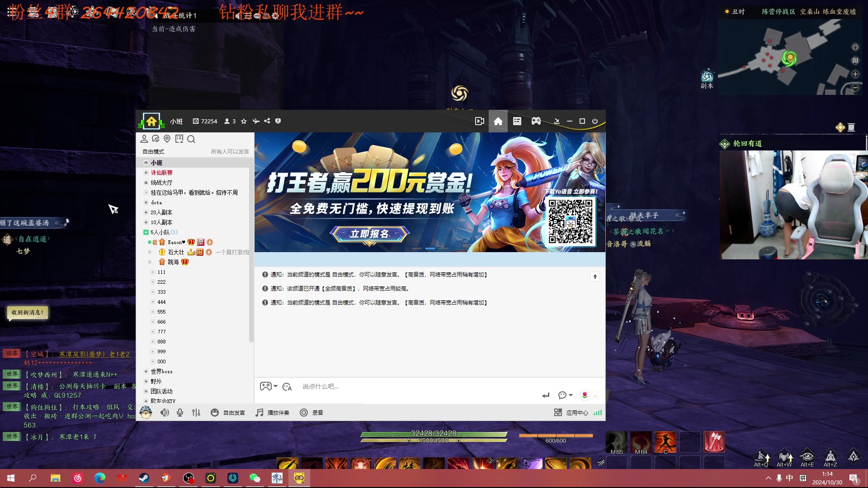
Task: Start recording with 录音 button
Action: [311, 413]
